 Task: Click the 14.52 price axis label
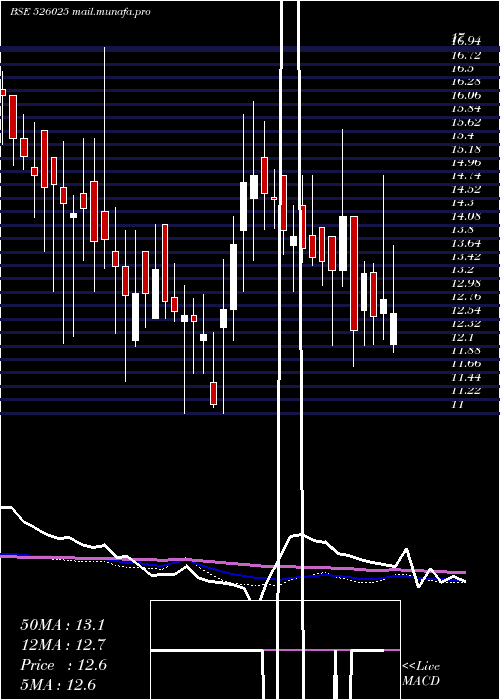coord(466,189)
